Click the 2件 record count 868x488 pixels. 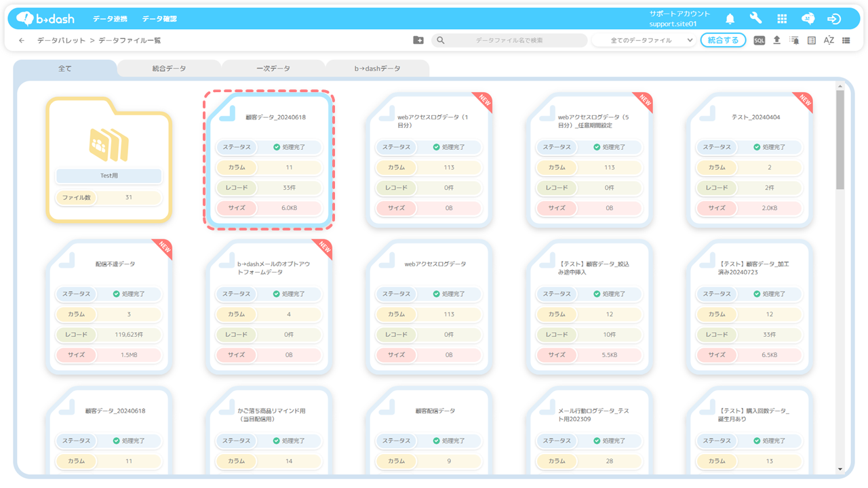click(x=769, y=188)
